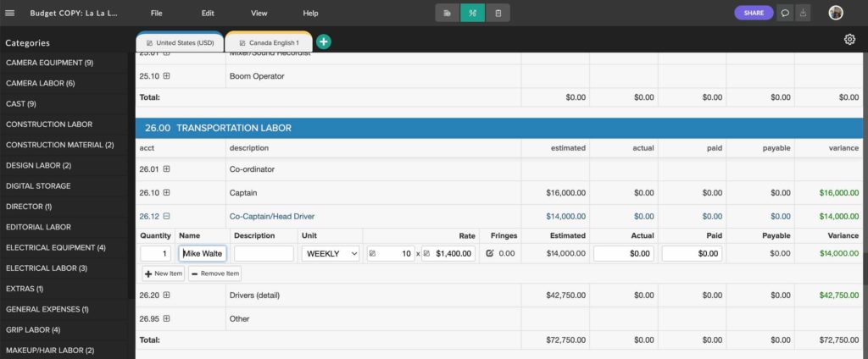The width and height of the screenshot is (868, 359).
Task: Expand account 26.01 Co-ordinator
Action: tap(167, 169)
